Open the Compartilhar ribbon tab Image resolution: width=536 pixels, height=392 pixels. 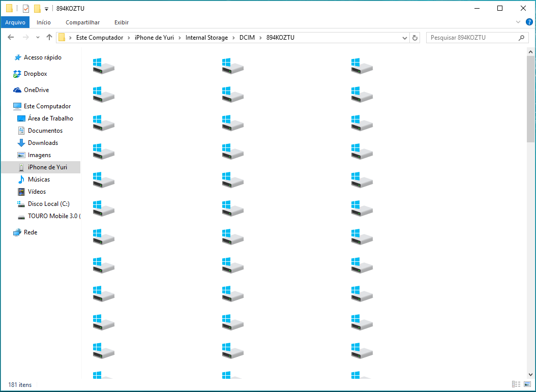click(82, 22)
